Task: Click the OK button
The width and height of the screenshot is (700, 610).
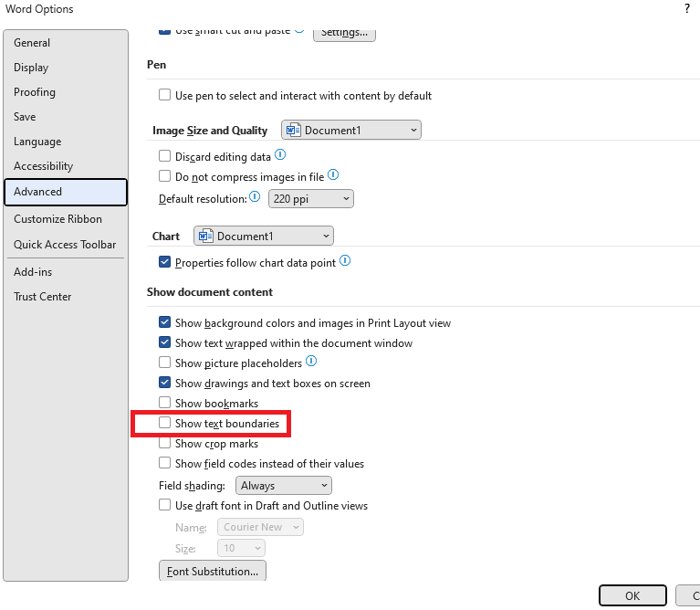Action: (x=632, y=595)
